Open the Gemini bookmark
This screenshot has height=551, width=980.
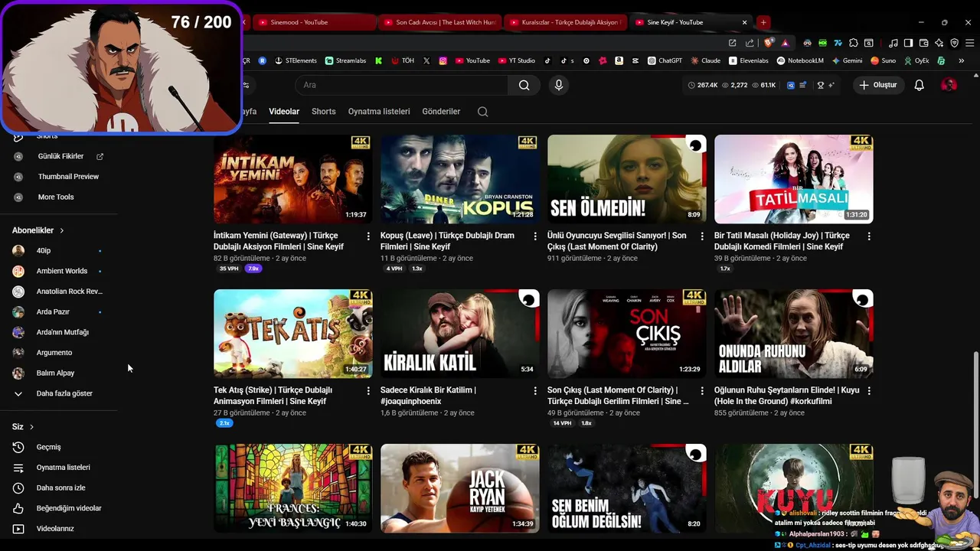pyautogui.click(x=847, y=60)
